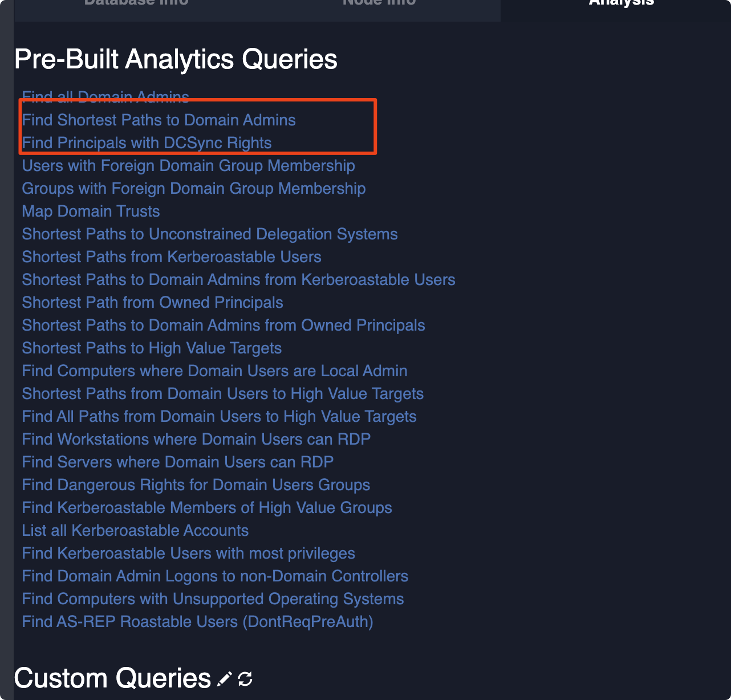Open the Database Info tab

[136, 3]
